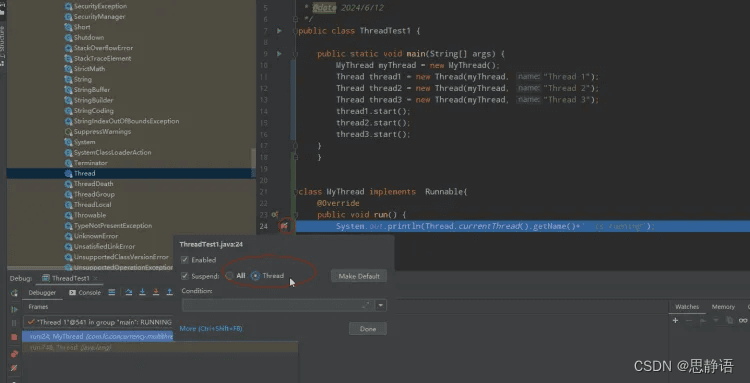Select UnknownError in class list
This screenshot has width=750, height=383.
coord(96,236)
